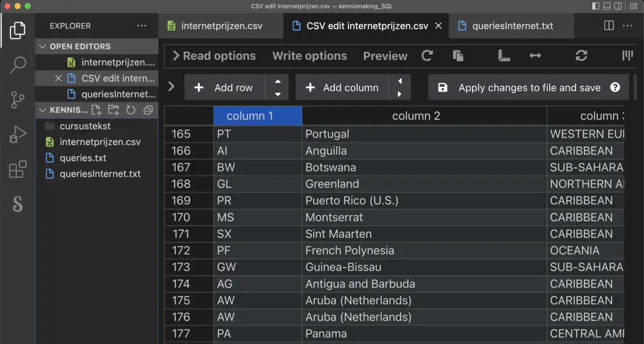Image resolution: width=644 pixels, height=344 pixels.
Task: Open queriesInternet.txt in Explorer file tree
Action: tap(97, 174)
